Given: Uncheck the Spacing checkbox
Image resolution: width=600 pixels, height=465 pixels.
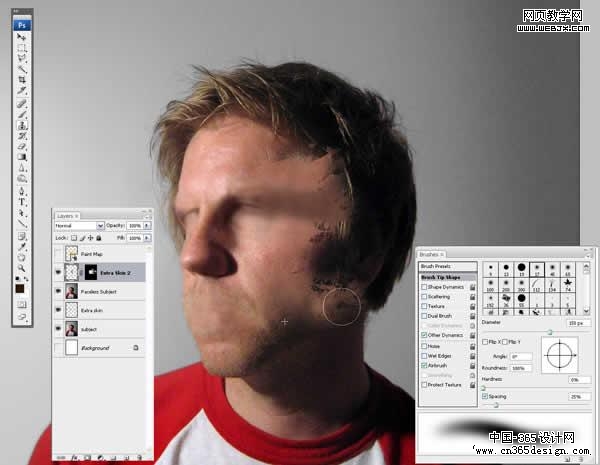Looking at the screenshot, I should click(x=485, y=396).
